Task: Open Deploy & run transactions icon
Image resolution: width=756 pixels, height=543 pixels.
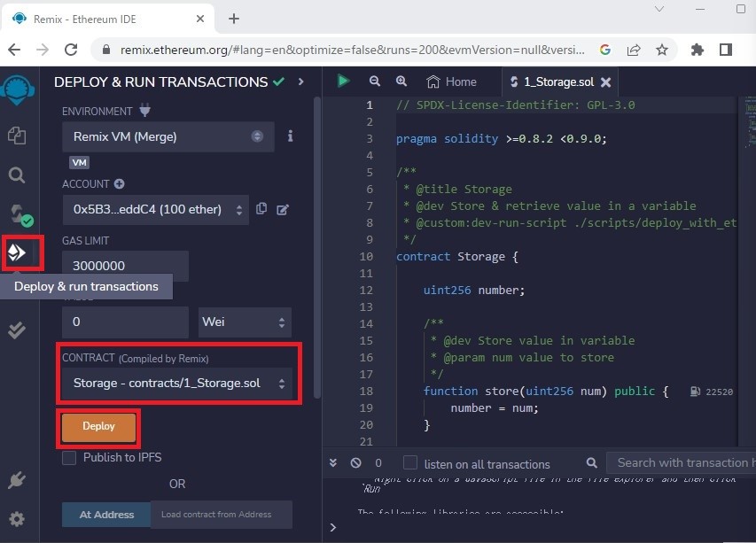Action: click(x=18, y=252)
